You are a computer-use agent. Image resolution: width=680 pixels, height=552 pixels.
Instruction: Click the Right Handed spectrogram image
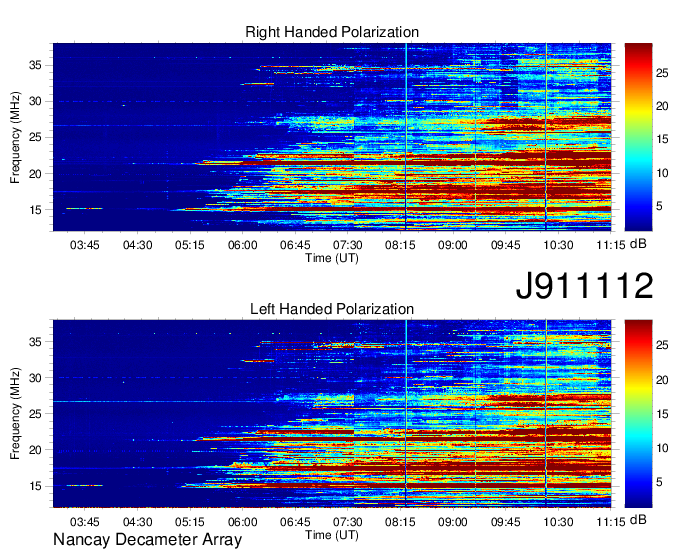[x=332, y=137]
